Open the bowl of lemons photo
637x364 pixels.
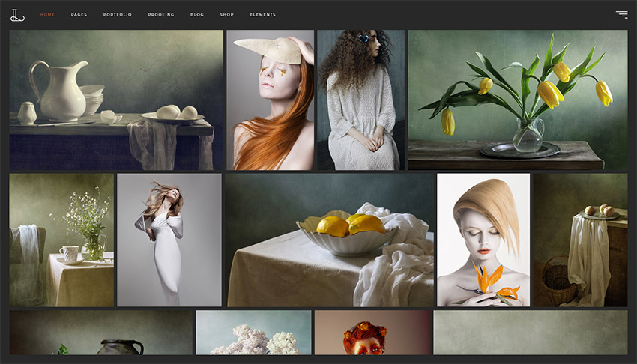click(x=329, y=240)
